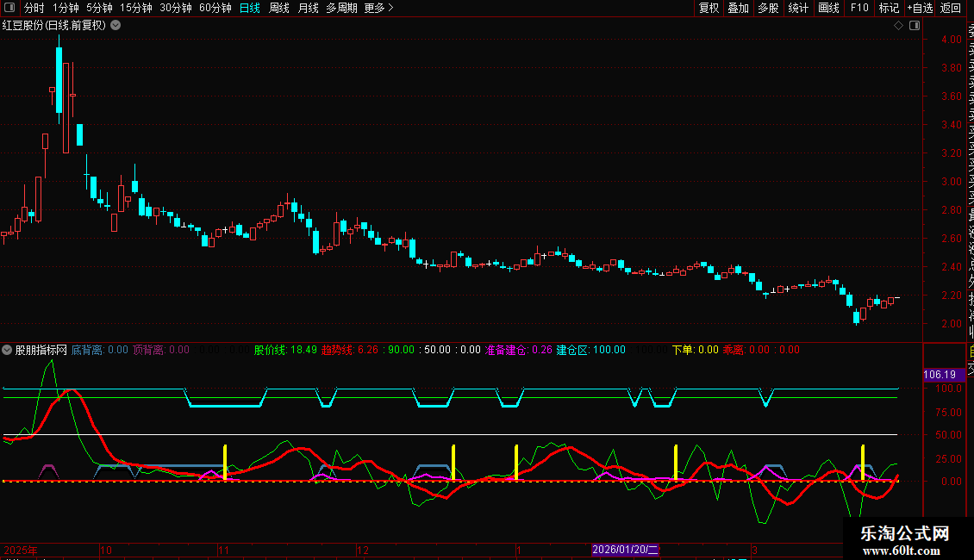Open 叠加 overlay comparison tool
This screenshot has height=560, width=974.
739,9
